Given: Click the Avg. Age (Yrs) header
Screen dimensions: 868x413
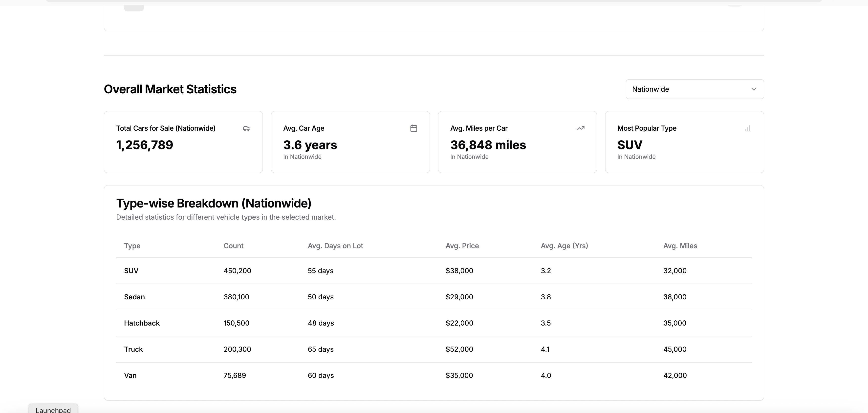Looking at the screenshot, I should (x=564, y=246).
